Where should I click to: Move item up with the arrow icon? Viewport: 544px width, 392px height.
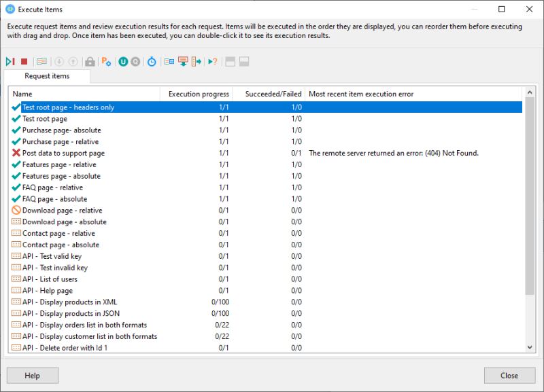pos(73,62)
